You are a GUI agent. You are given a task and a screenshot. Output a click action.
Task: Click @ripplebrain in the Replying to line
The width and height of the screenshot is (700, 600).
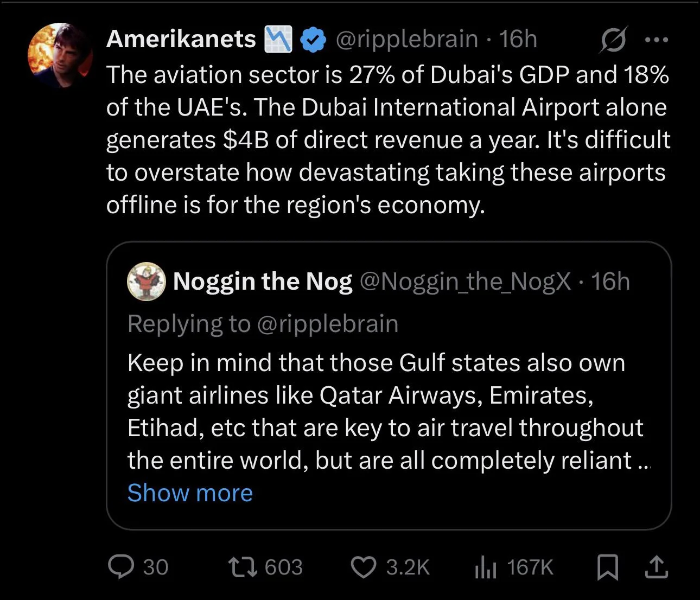pos(327,323)
